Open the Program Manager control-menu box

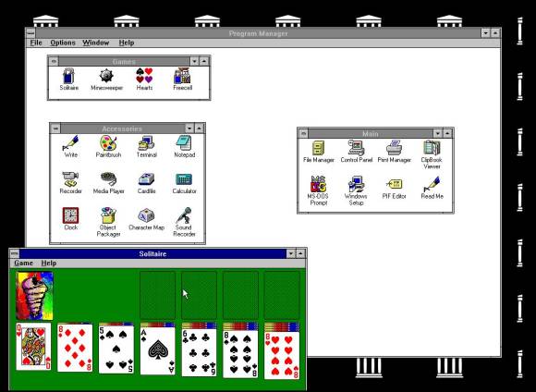pyautogui.click(x=30, y=33)
